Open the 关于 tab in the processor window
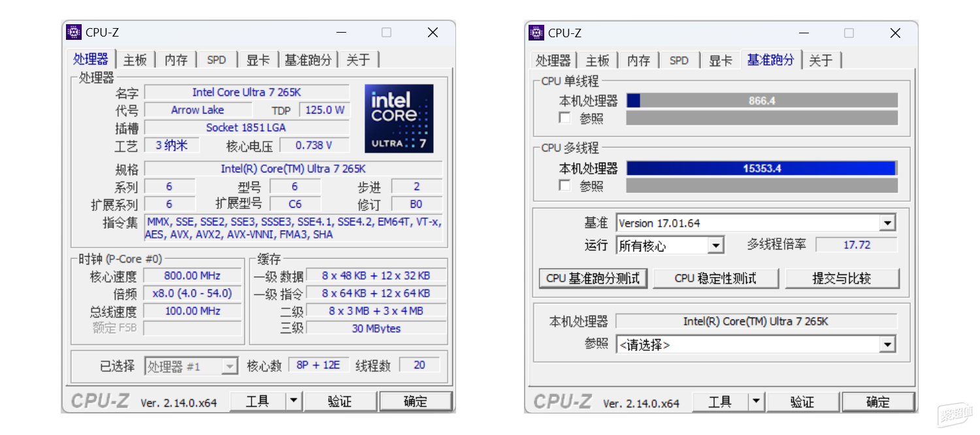 coord(358,60)
